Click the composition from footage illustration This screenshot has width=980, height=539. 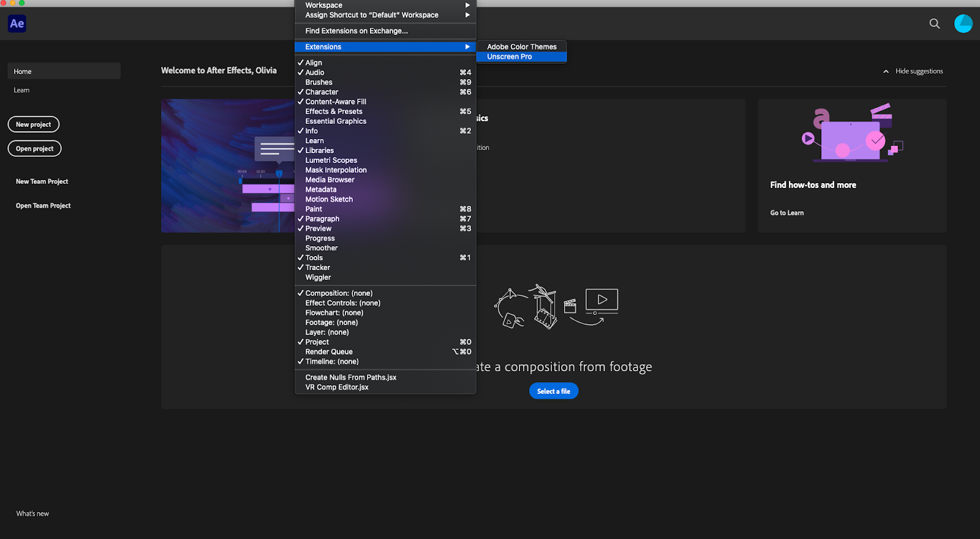pos(556,306)
